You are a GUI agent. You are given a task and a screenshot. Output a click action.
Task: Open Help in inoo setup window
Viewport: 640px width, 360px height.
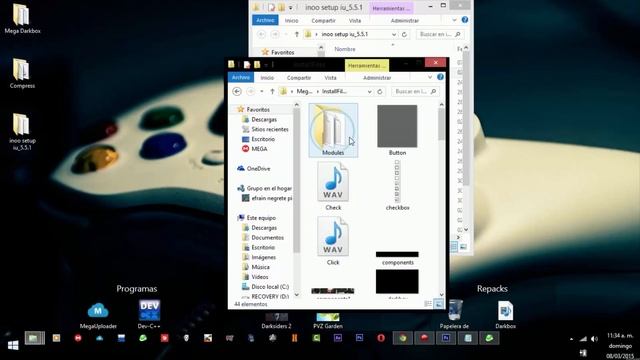pos(465,20)
